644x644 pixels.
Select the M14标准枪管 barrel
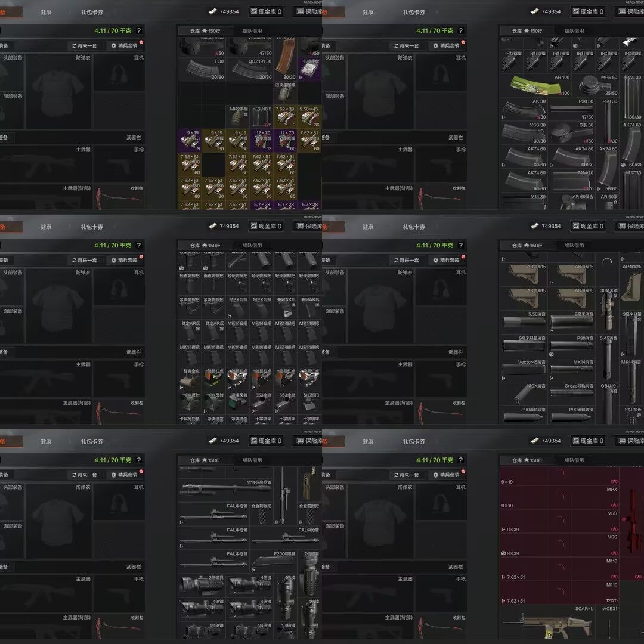coord(225,489)
